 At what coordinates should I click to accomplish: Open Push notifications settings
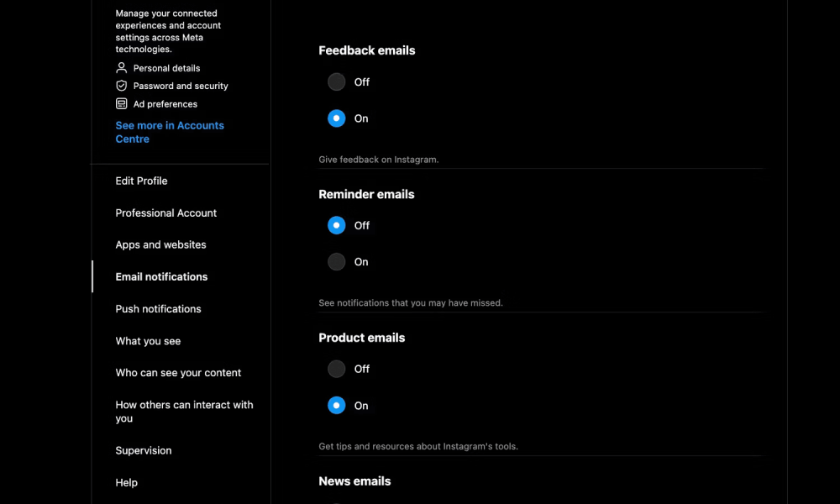[x=158, y=309]
